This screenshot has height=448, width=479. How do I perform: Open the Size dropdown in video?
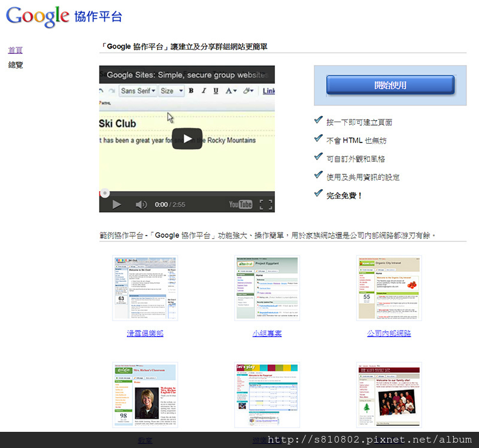(172, 91)
